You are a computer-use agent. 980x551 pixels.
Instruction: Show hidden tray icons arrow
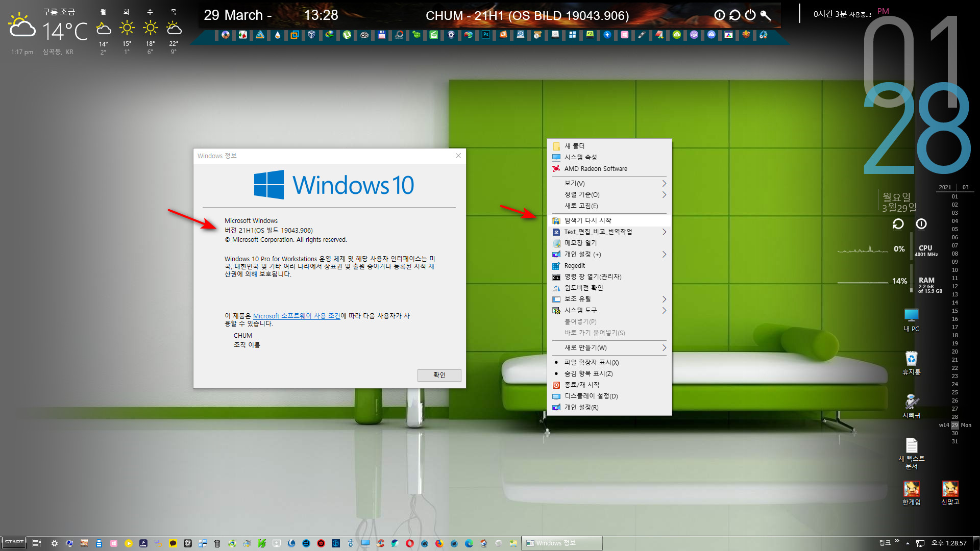[908, 543]
